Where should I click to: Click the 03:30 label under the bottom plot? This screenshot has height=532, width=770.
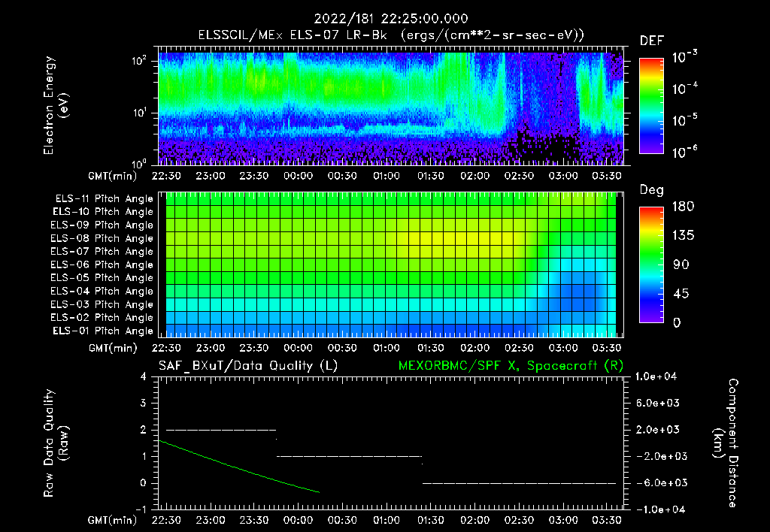[607, 520]
